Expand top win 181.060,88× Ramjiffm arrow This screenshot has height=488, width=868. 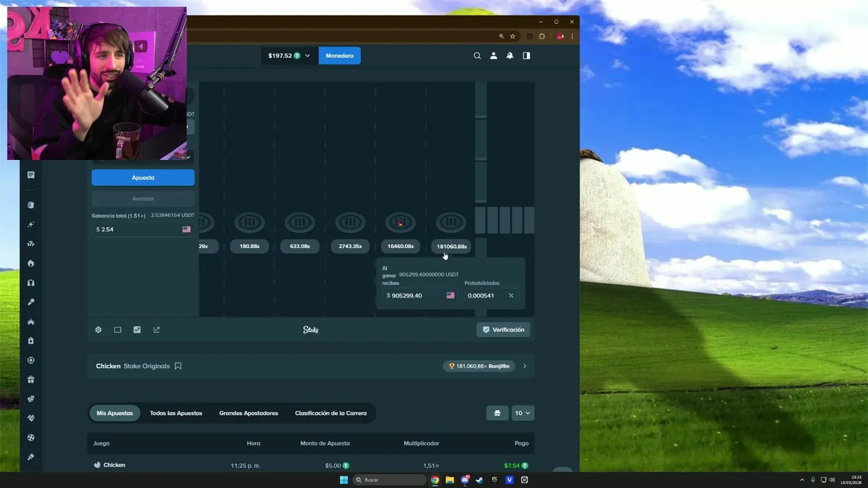tap(524, 366)
